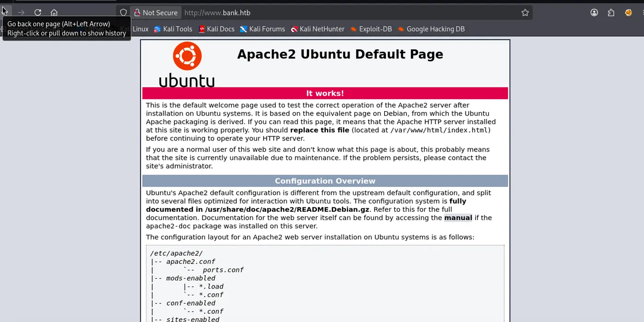
Task: Bookmark this page with the star icon
Action: pos(525,13)
